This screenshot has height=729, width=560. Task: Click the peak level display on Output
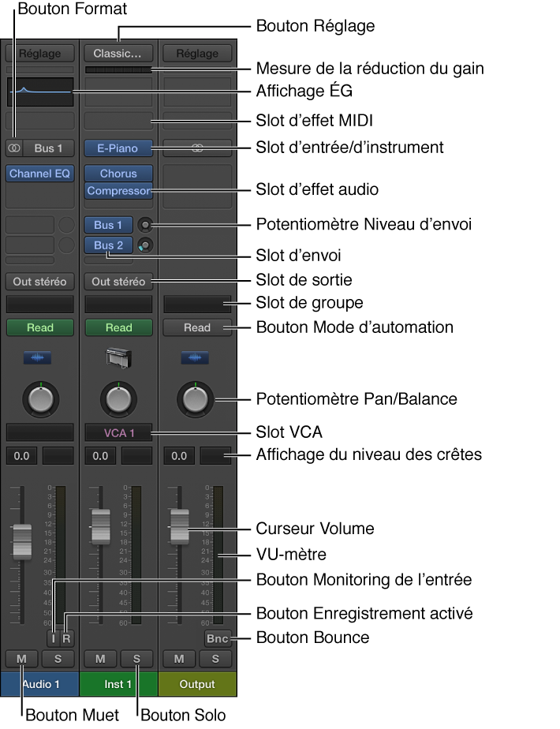215,456
